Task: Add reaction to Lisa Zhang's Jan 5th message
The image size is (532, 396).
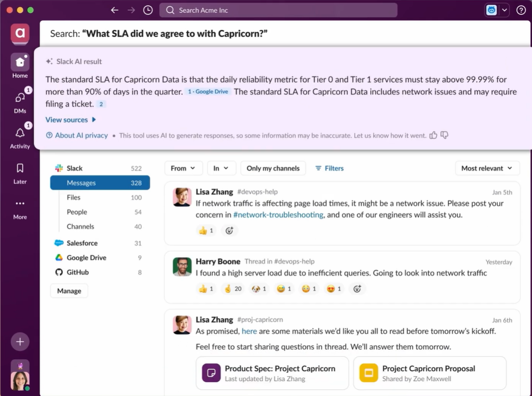Action: (229, 231)
